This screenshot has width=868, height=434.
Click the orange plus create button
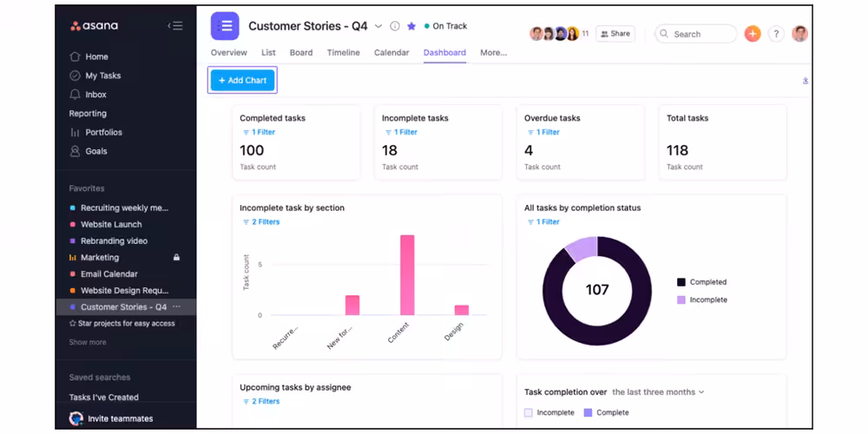click(753, 34)
